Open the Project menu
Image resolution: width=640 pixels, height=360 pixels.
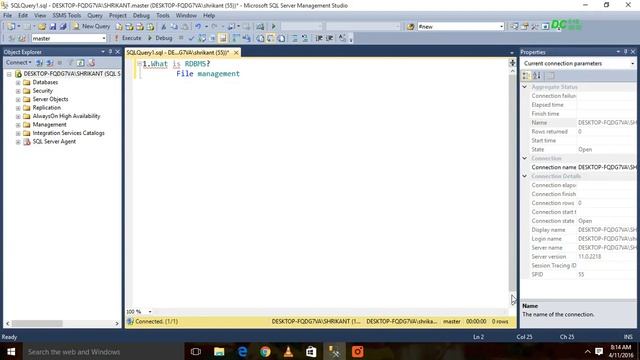coord(118,16)
